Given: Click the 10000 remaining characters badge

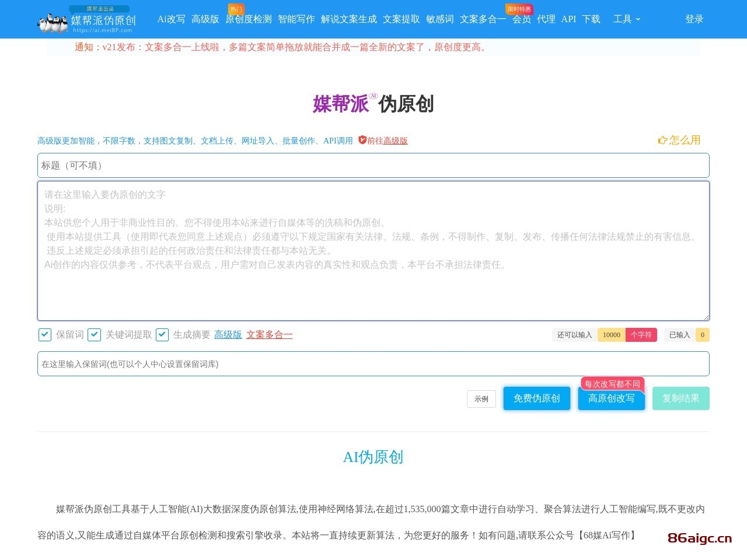Looking at the screenshot, I should (612, 335).
